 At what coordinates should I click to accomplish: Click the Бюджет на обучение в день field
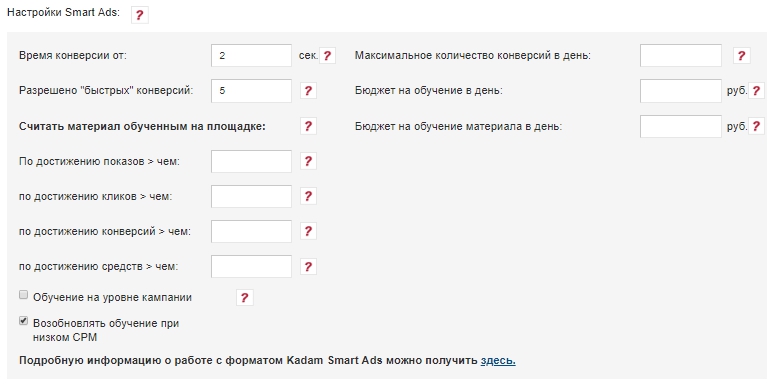(681, 91)
